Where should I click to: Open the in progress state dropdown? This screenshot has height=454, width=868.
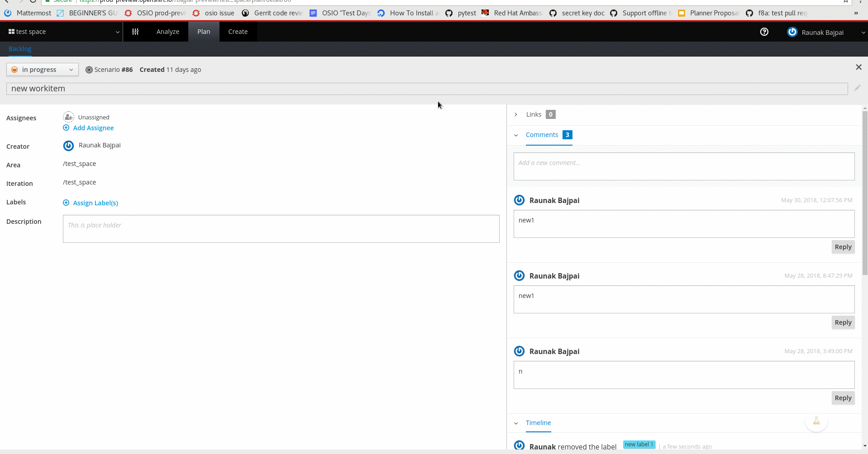pyautogui.click(x=43, y=70)
